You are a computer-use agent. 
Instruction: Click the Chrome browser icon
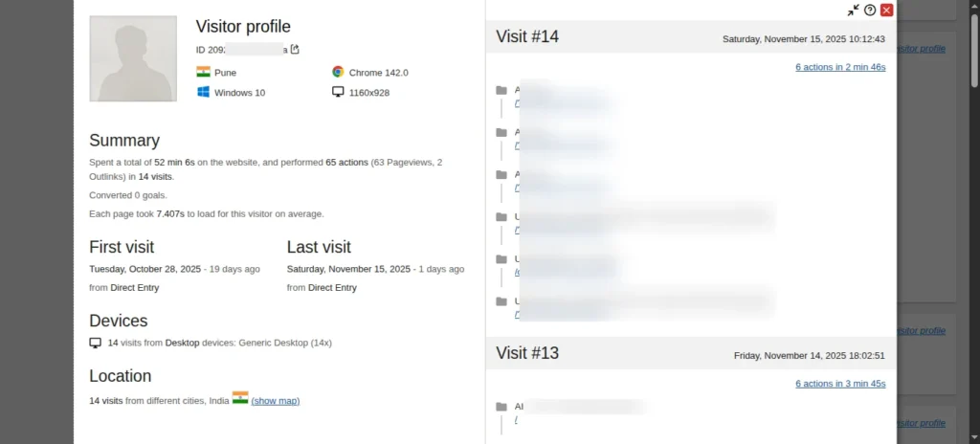(x=338, y=72)
